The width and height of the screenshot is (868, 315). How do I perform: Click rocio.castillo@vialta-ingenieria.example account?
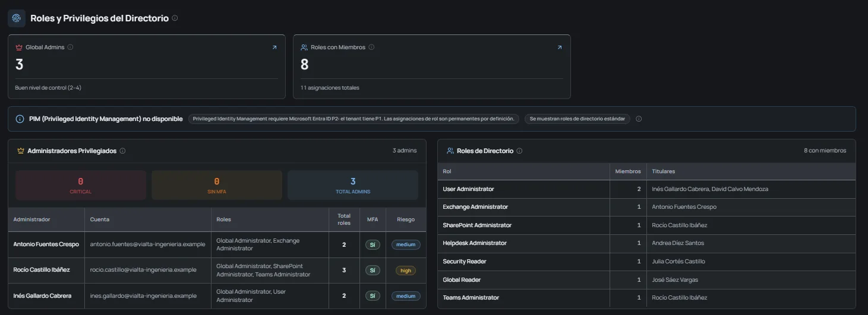(143, 270)
